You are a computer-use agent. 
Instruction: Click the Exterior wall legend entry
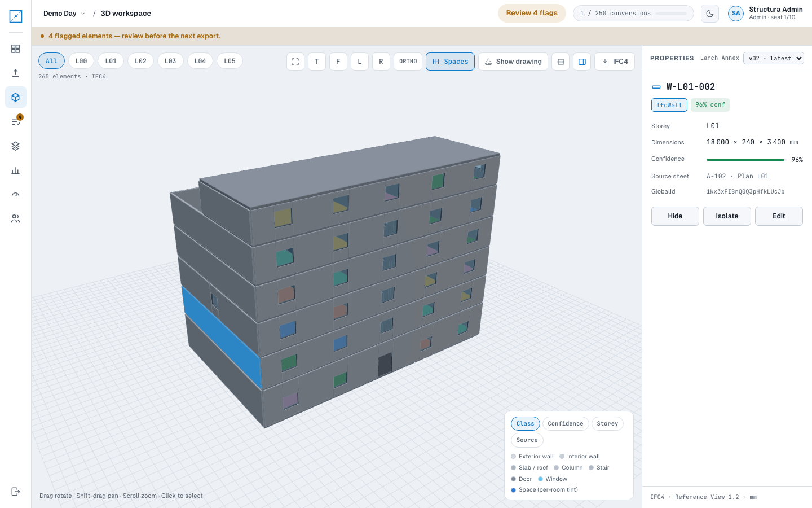(x=532, y=457)
